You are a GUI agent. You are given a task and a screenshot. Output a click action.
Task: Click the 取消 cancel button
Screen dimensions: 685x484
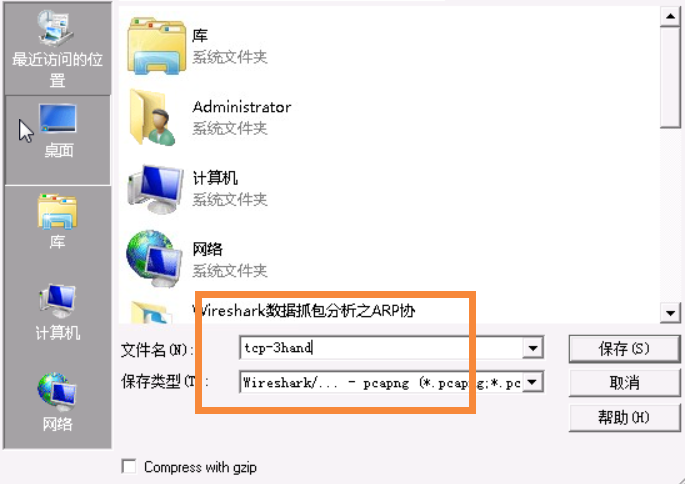624,383
